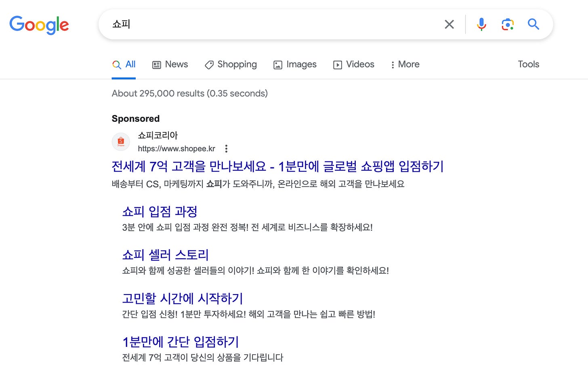Screen dimensions: 588x380
Task: Click the Shopping tab price-tag icon
Action: tap(209, 65)
